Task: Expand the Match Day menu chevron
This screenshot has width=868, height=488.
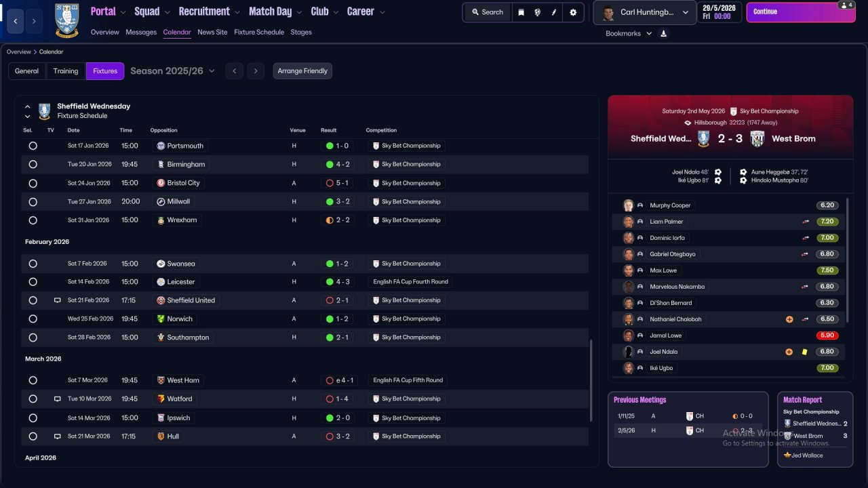Action: coord(299,12)
